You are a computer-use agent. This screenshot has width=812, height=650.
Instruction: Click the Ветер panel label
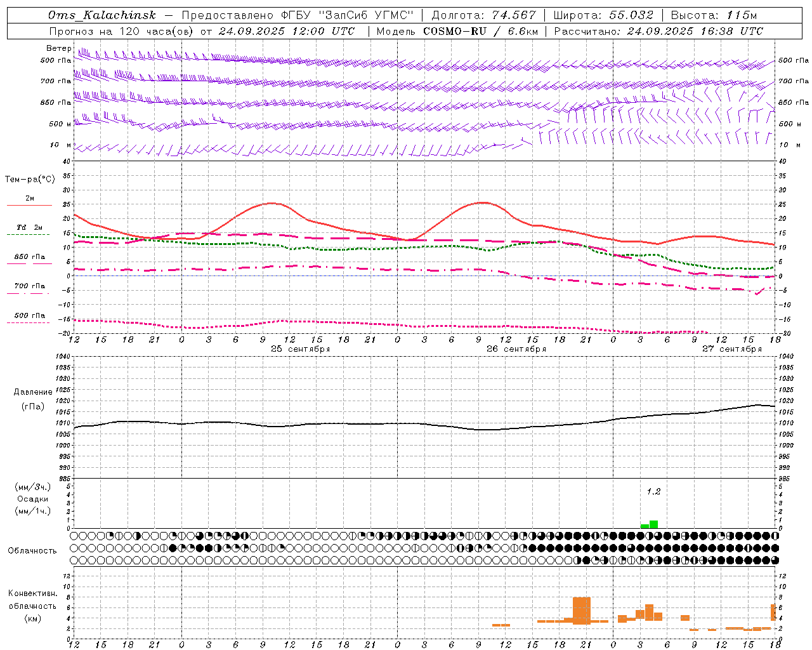[x=59, y=48]
